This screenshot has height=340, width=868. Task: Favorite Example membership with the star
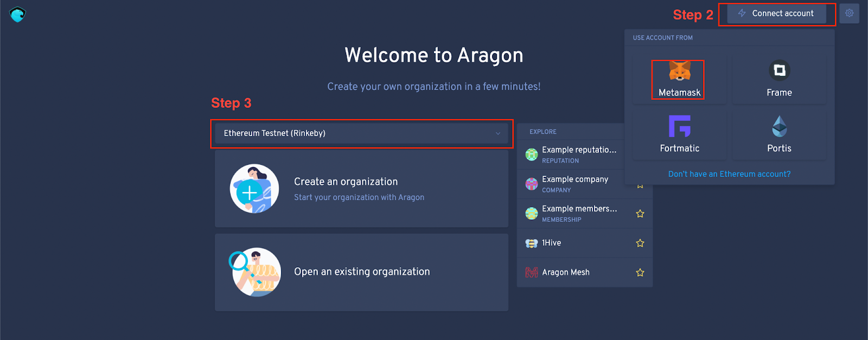coord(640,214)
